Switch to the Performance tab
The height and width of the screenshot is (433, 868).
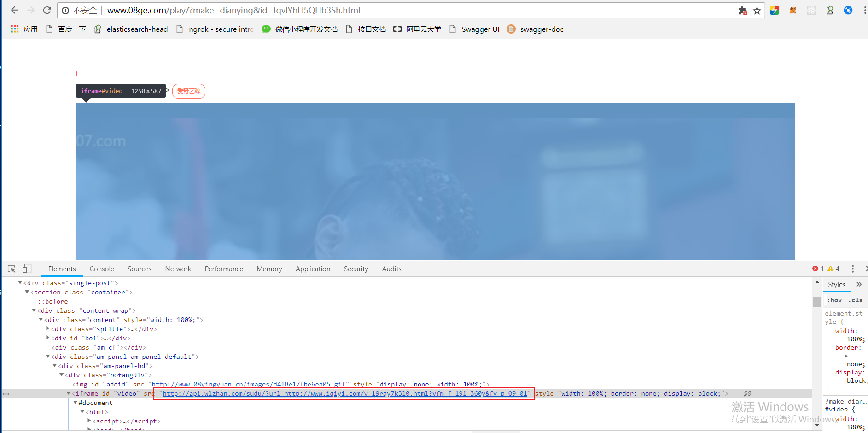point(224,269)
